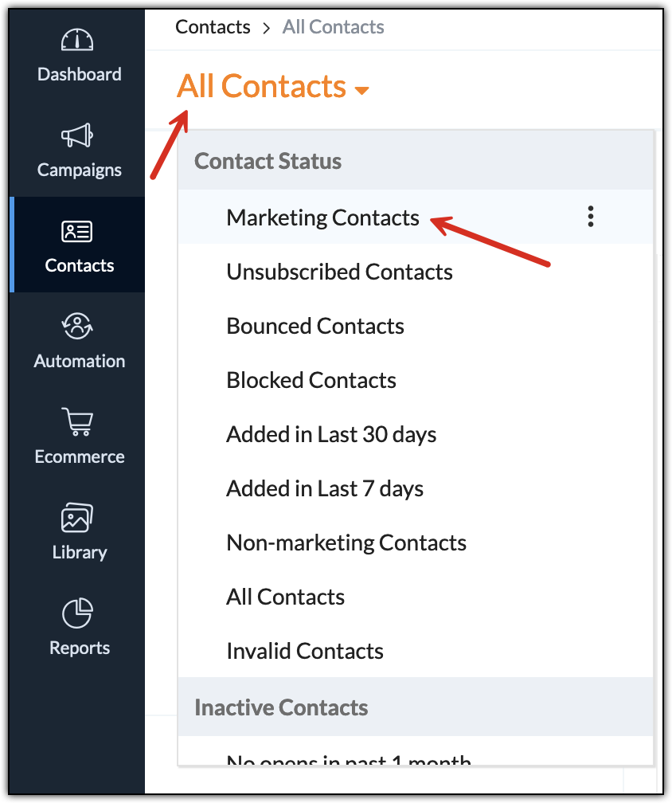Select the Contacts card icon
Image resolution: width=672 pixels, height=803 pixels.
[77, 232]
